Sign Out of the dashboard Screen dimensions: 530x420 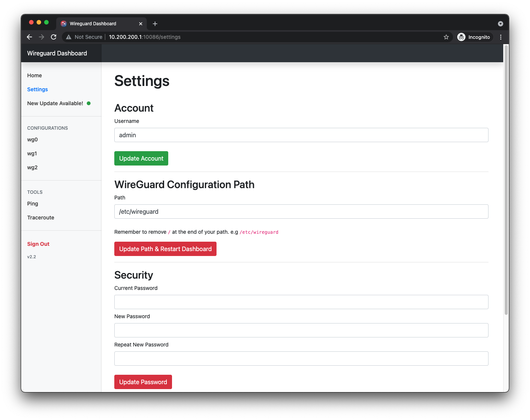tap(38, 244)
